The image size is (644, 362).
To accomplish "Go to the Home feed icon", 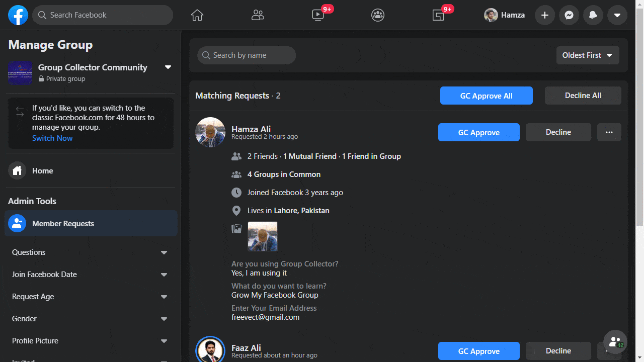I will tap(197, 16).
